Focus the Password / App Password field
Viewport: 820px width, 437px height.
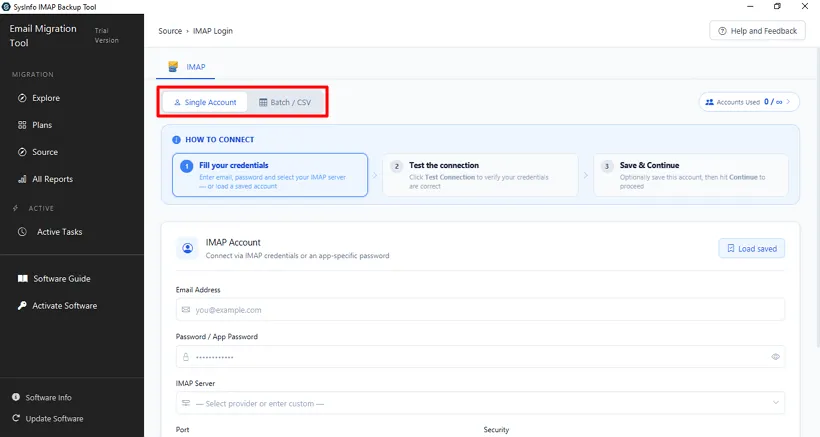click(480, 356)
